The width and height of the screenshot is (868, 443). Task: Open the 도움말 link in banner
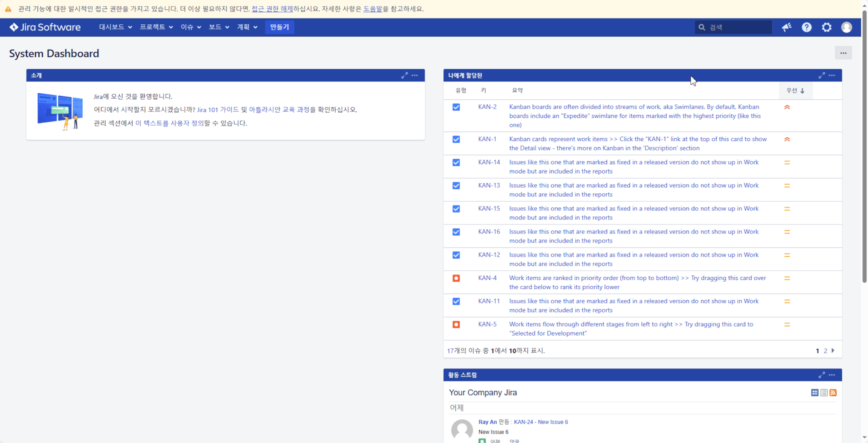pos(372,9)
